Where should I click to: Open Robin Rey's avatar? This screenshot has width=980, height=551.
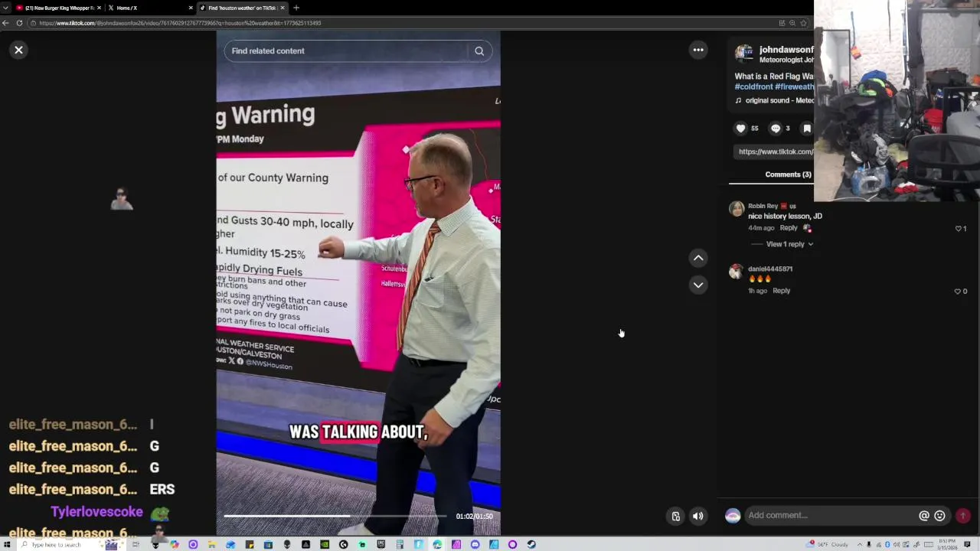point(737,208)
